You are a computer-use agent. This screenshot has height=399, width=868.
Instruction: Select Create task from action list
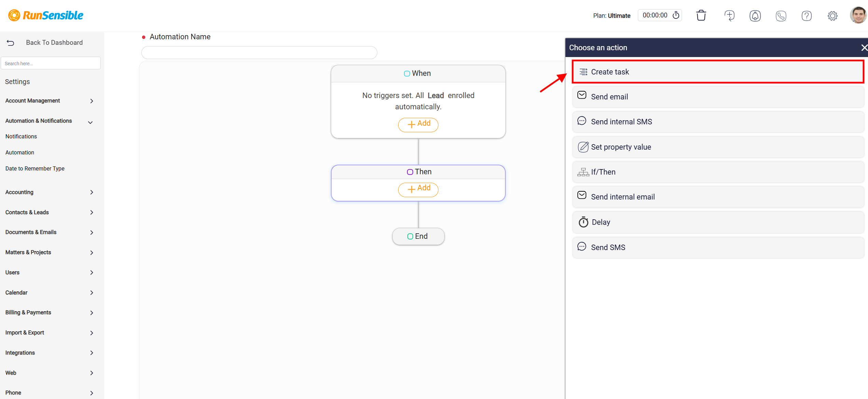tap(718, 71)
